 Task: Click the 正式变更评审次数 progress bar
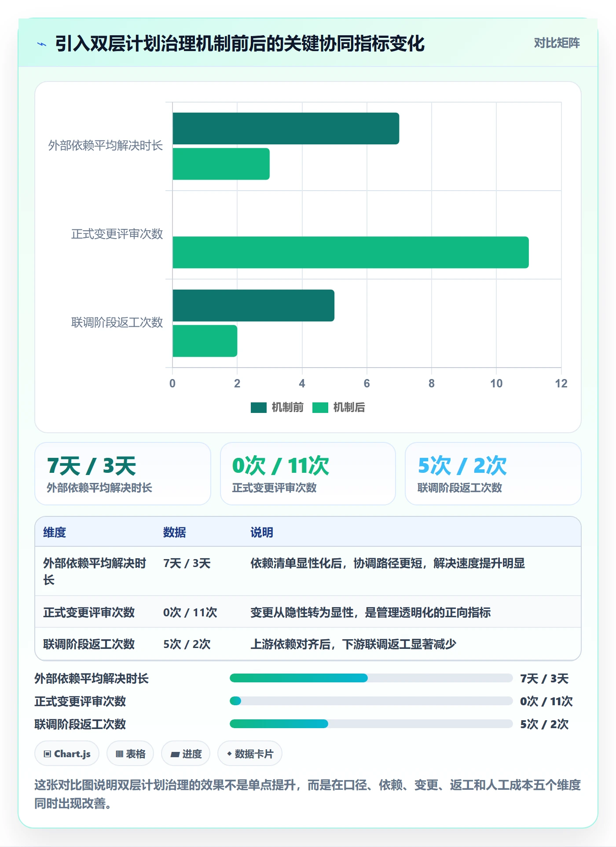pyautogui.click(x=371, y=701)
